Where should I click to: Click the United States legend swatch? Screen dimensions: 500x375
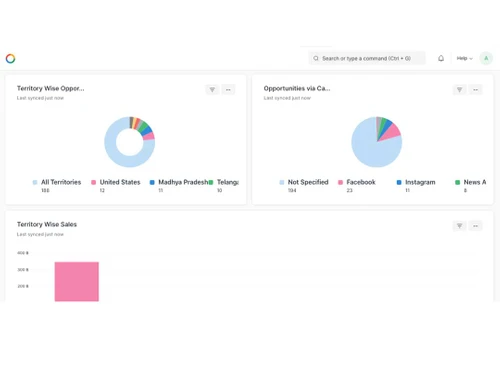click(94, 182)
